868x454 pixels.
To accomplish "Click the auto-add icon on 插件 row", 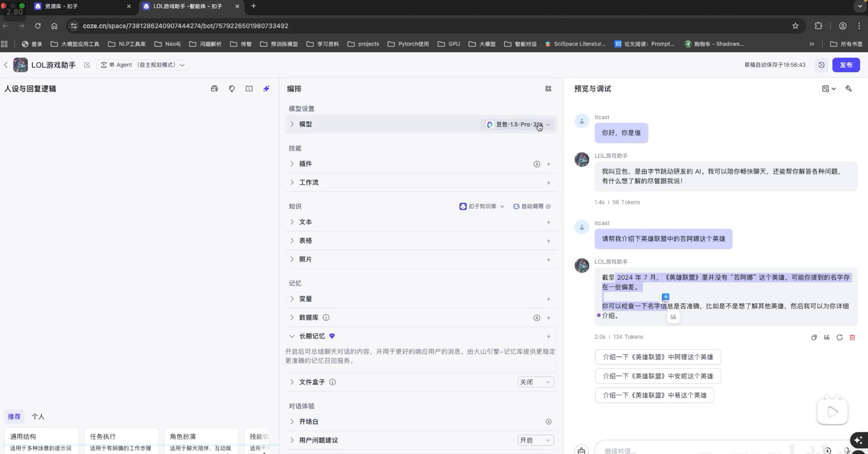I will 536,164.
